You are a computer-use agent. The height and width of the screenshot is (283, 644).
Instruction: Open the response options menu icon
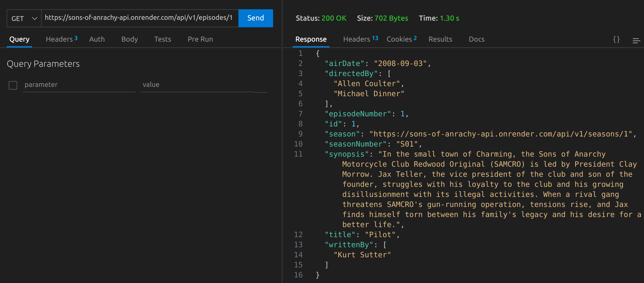coord(636,41)
